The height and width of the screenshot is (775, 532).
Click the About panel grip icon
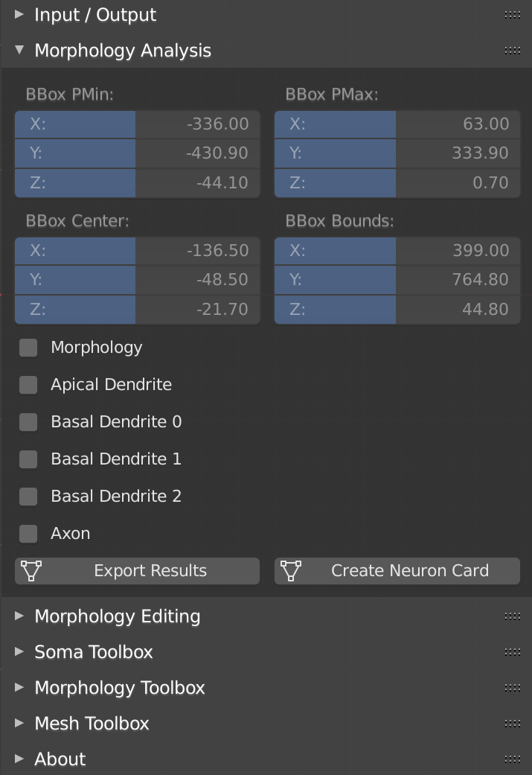click(x=512, y=759)
